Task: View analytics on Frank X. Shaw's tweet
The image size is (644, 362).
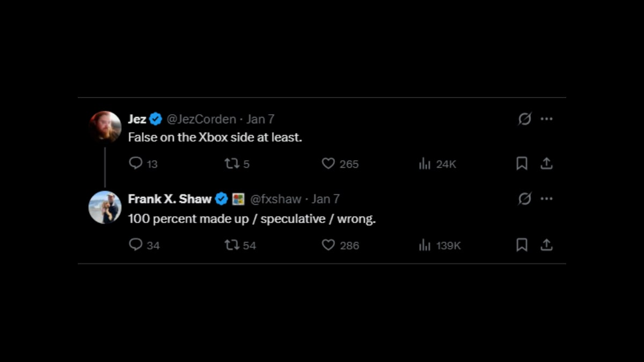Action: point(425,245)
